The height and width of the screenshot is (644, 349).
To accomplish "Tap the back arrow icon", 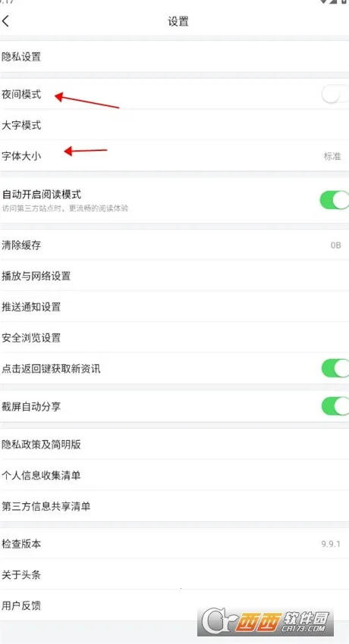I will (x=5, y=21).
